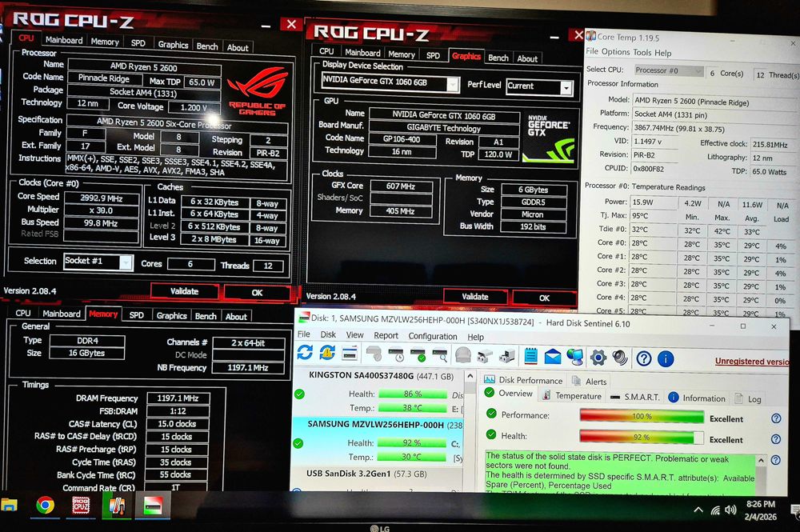This screenshot has height=532, width=800.
Task: Open the Alerts tab
Action: (590, 382)
